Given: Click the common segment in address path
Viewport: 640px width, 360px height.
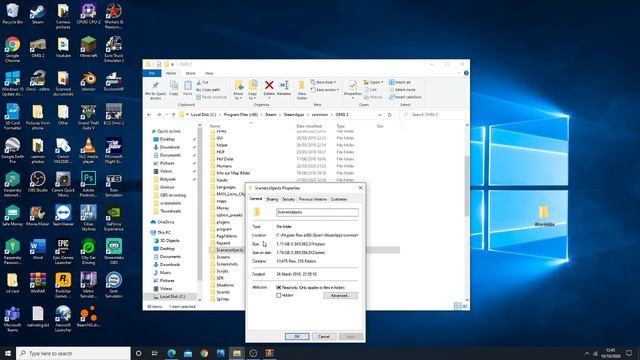Looking at the screenshot, I should 320,115.
